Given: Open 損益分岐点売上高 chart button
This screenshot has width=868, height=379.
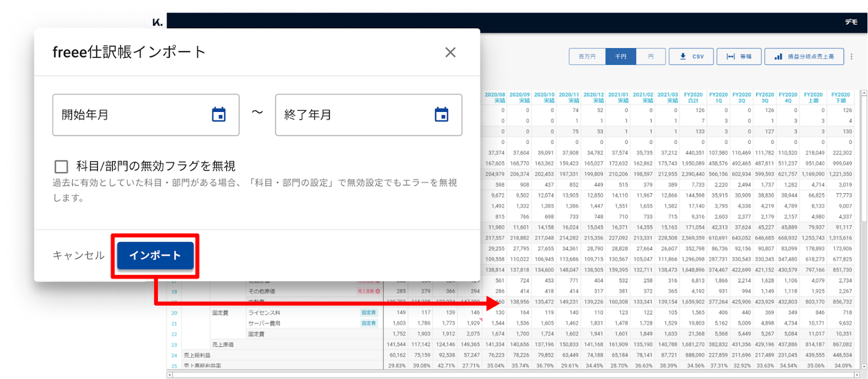Looking at the screenshot, I should pos(804,56).
